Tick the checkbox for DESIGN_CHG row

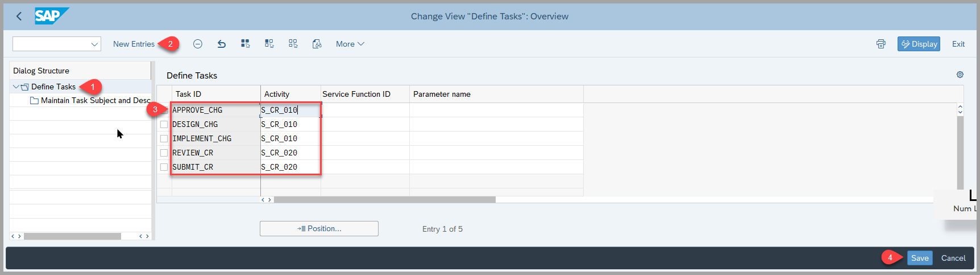pyautogui.click(x=164, y=124)
